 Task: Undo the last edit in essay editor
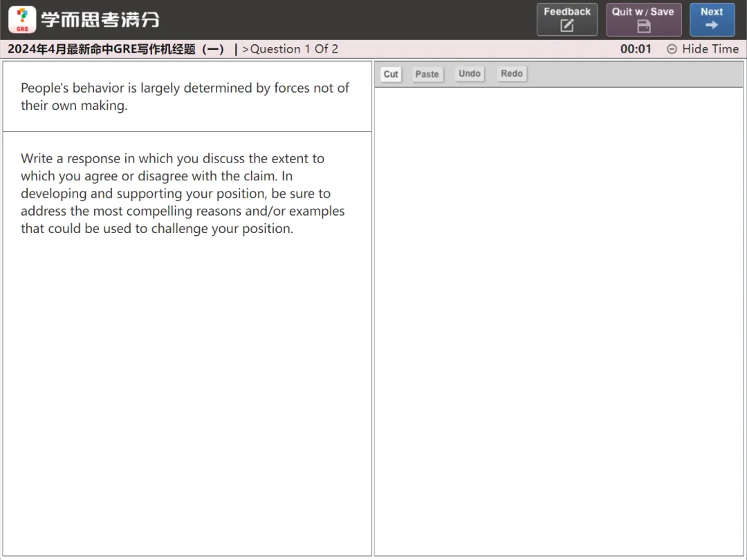[x=470, y=74]
